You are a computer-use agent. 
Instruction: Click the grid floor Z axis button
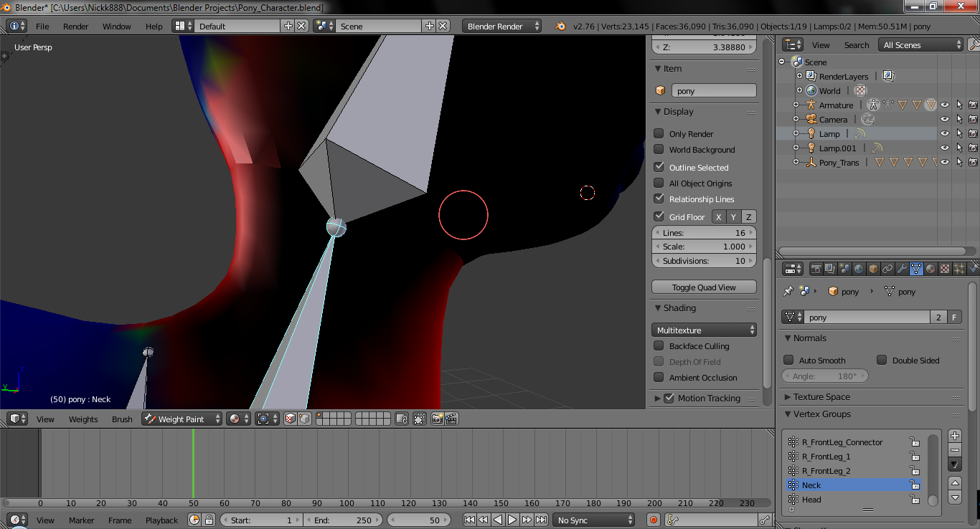(749, 216)
